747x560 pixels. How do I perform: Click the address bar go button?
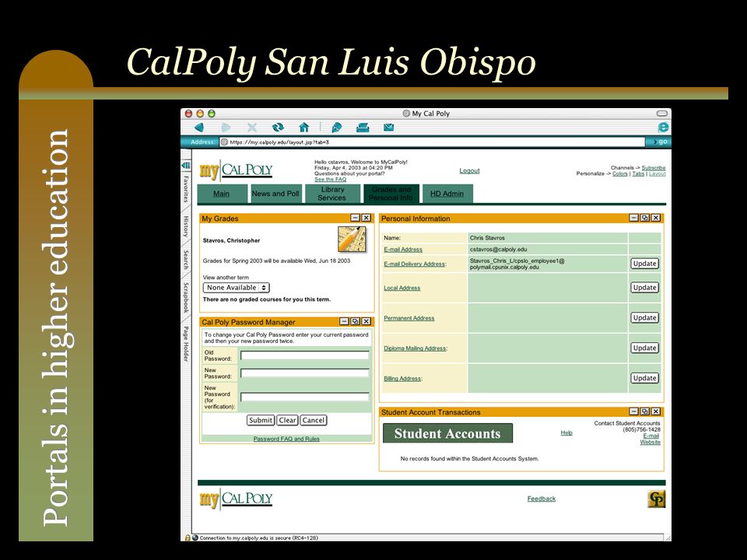click(x=659, y=142)
